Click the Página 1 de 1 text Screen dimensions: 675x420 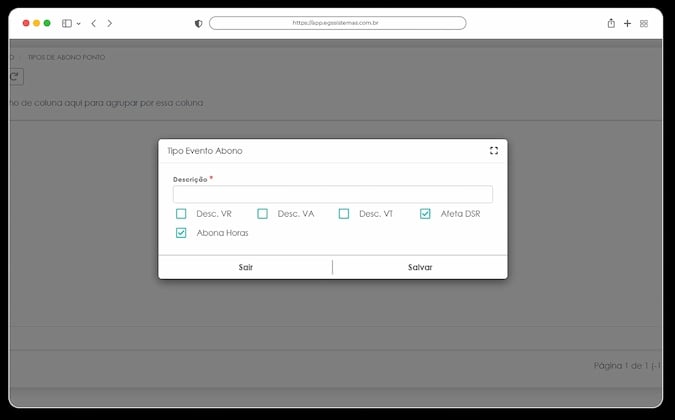[x=627, y=365]
